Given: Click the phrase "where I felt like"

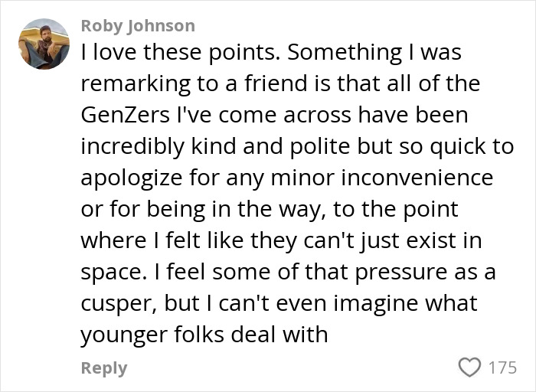Looking at the screenshot, I should [162, 240].
